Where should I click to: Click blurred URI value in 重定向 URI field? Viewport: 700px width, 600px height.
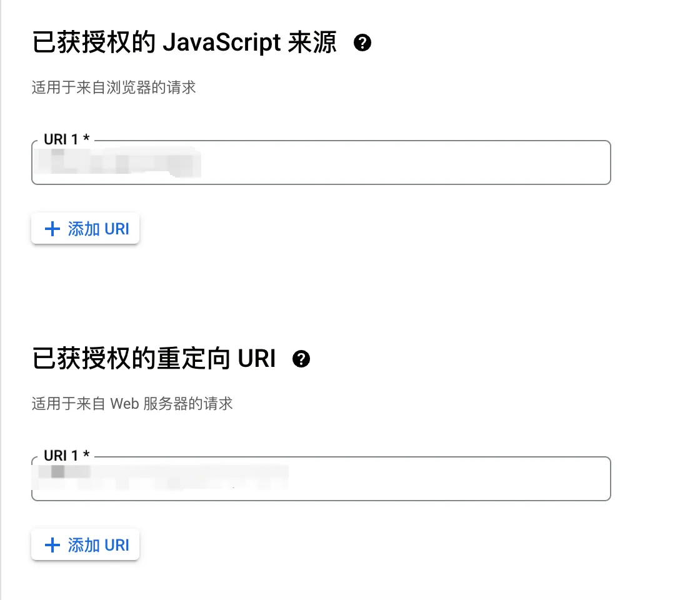click(161, 477)
